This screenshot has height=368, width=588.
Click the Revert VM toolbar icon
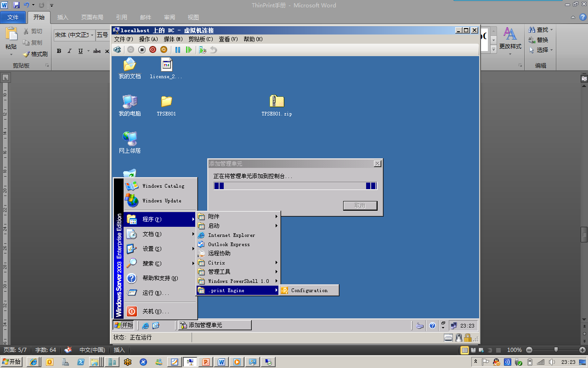(x=213, y=50)
